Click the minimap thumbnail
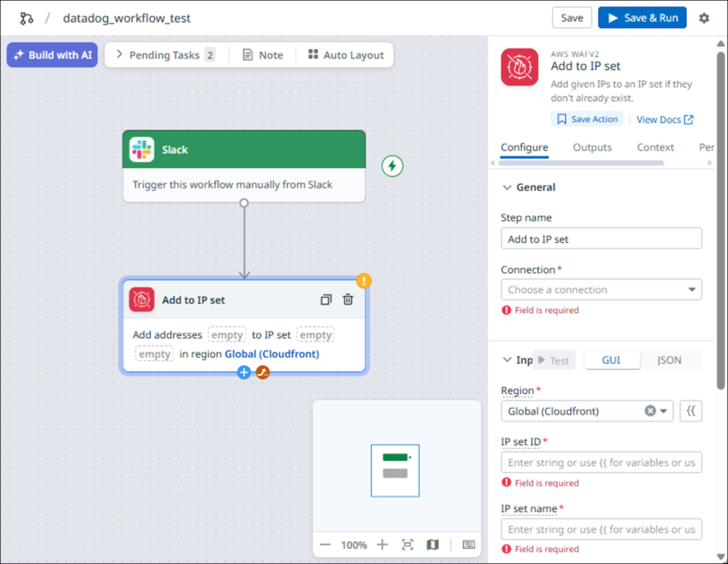728x564 pixels. pos(395,471)
